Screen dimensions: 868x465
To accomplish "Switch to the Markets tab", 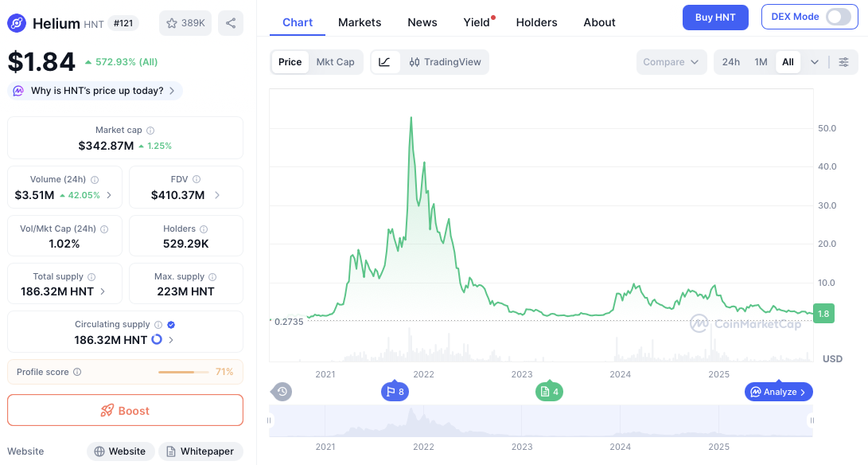I will click(x=360, y=22).
